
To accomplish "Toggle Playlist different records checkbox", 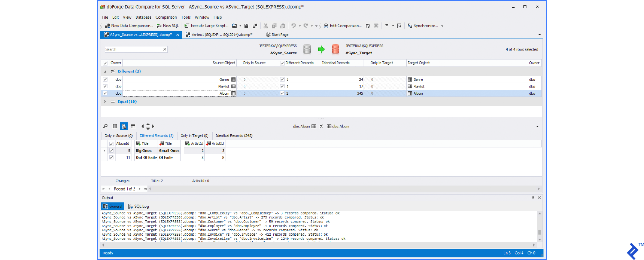I will pyautogui.click(x=282, y=86).
